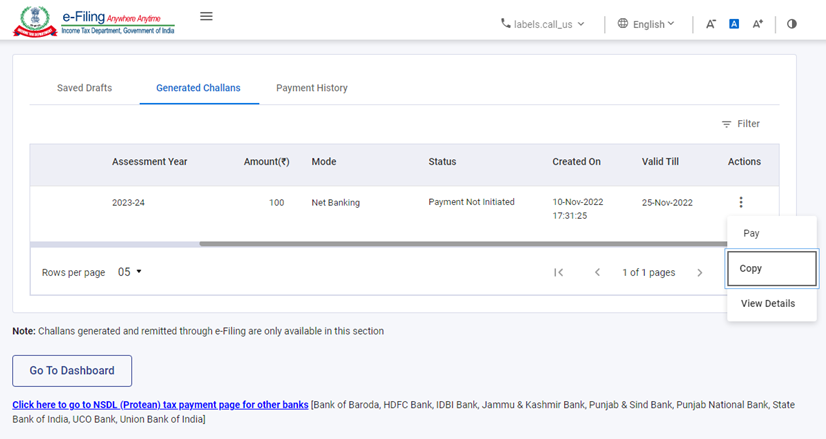Go to first page of results
This screenshot has height=439, width=826.
558,273
